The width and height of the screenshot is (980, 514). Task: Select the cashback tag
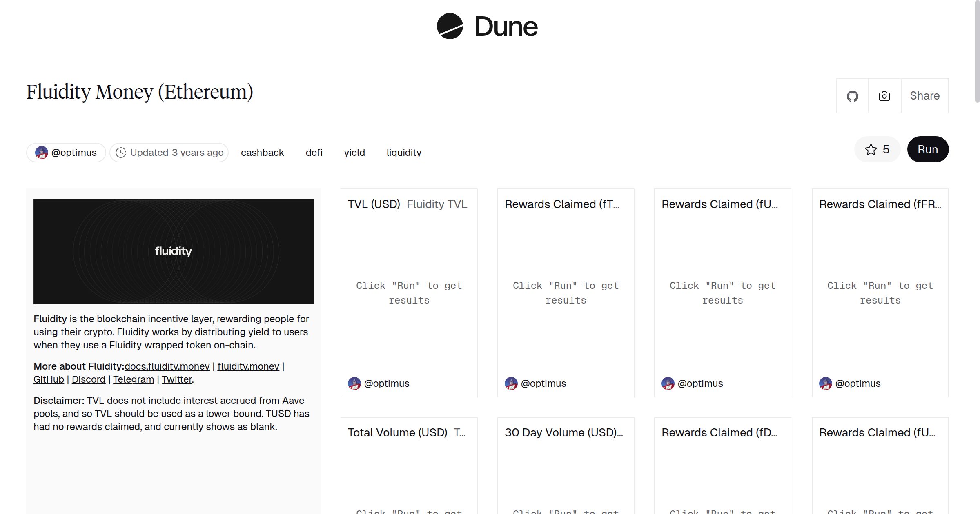pos(262,153)
